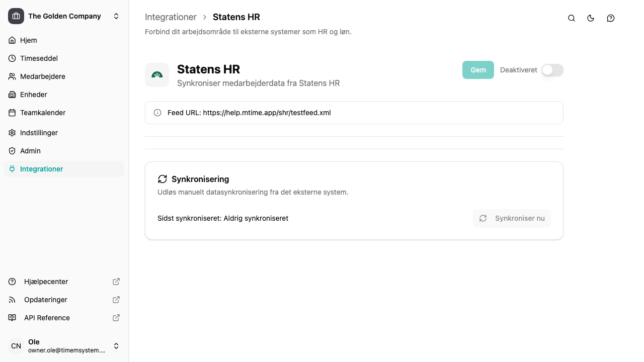Image resolution: width=644 pixels, height=362 pixels.
Task: Open the API Reference link
Action: click(64, 318)
